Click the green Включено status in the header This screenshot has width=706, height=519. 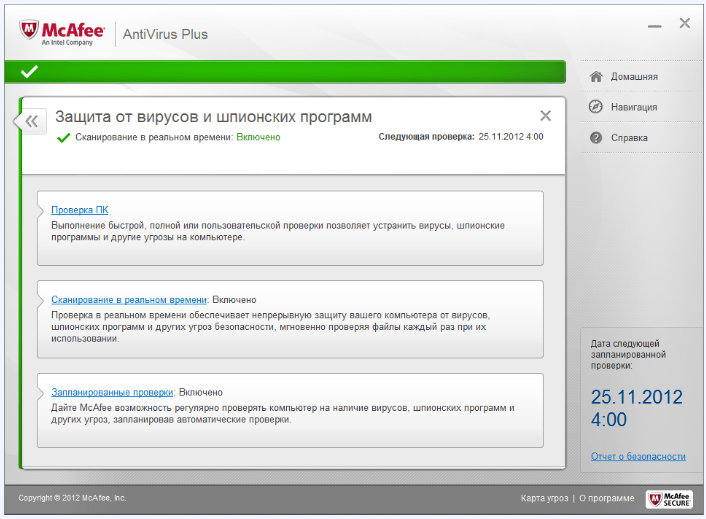(x=258, y=137)
